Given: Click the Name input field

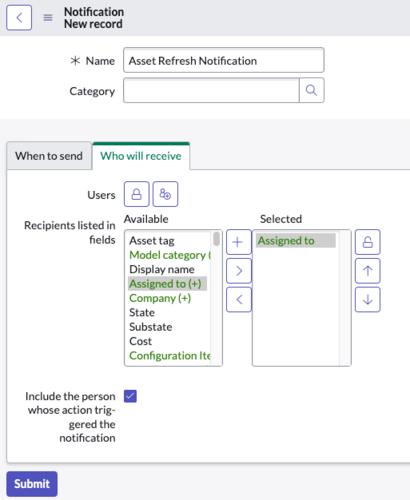Looking at the screenshot, I should (224, 60).
